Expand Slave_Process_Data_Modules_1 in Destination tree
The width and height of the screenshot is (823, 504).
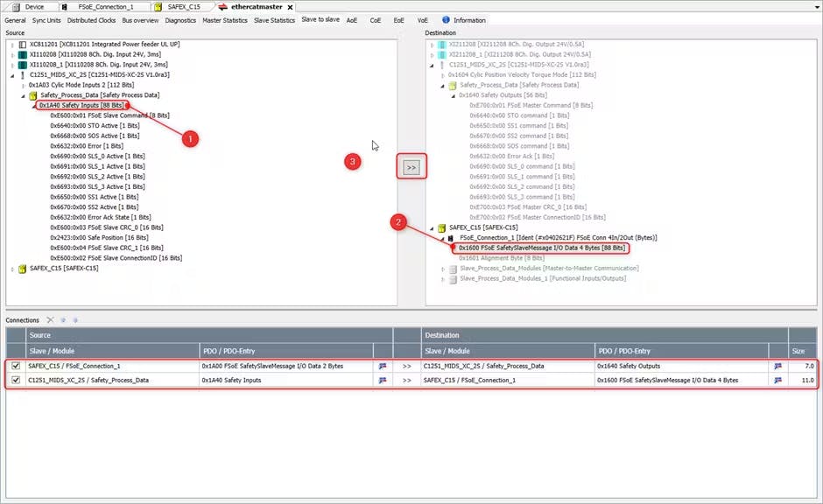442,278
